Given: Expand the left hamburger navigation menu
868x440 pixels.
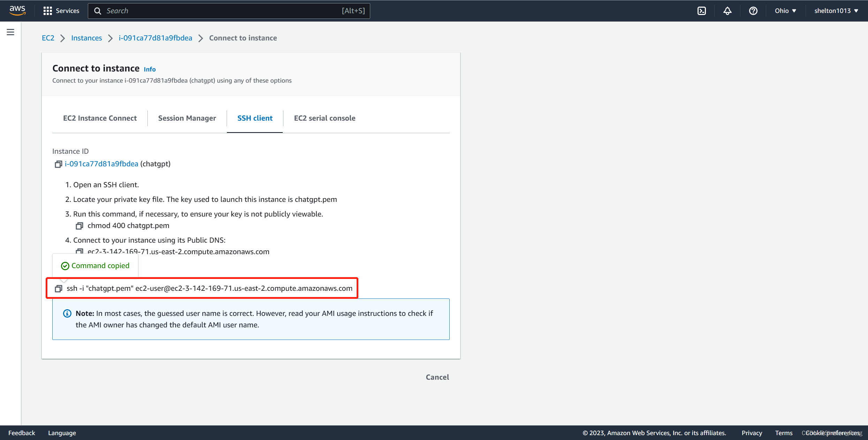Looking at the screenshot, I should 10,32.
